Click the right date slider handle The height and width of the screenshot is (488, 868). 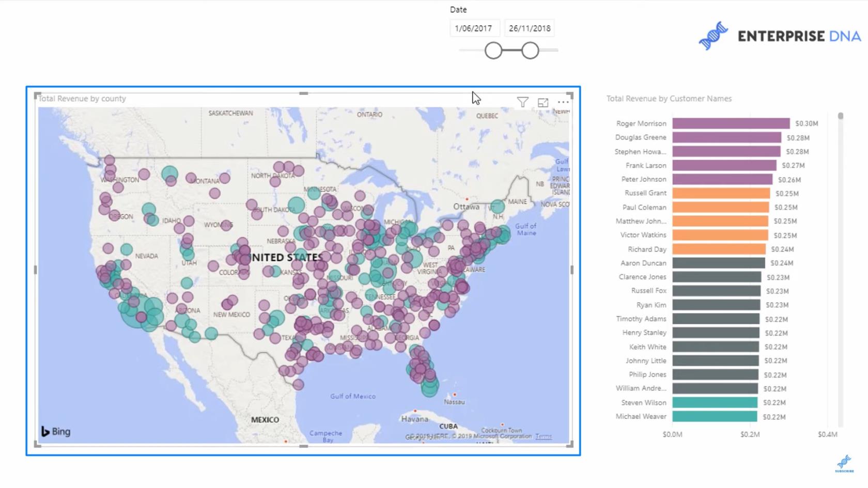click(530, 51)
